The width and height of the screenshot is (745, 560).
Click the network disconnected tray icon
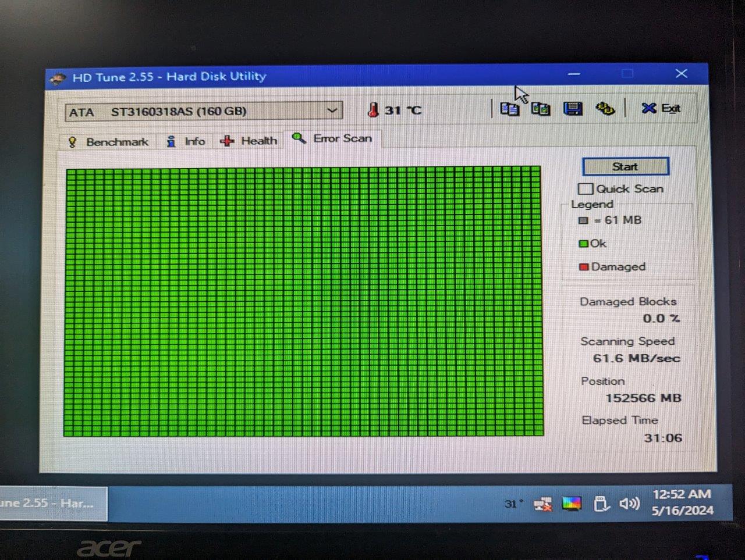tap(542, 504)
